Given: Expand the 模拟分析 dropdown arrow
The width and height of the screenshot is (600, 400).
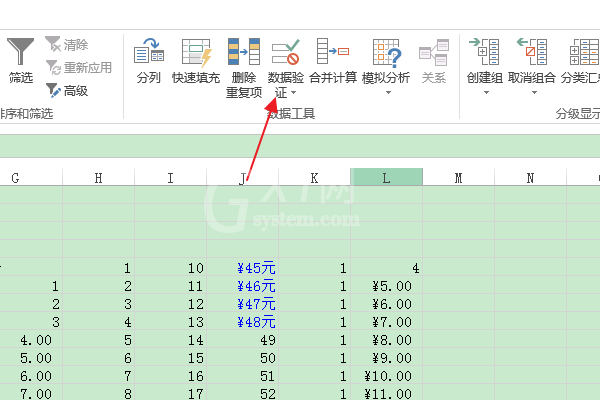Looking at the screenshot, I should tap(388, 93).
